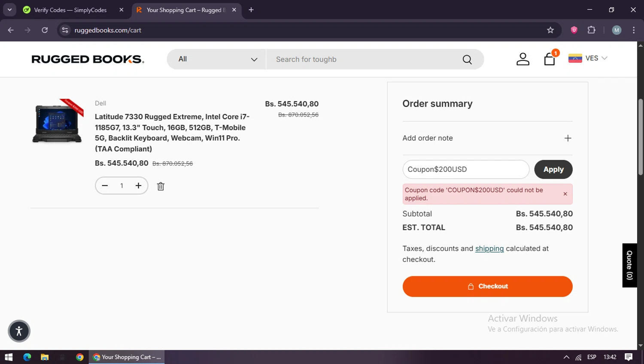The height and width of the screenshot is (364, 644).
Task: Click the search magnifier icon
Action: [x=467, y=59]
